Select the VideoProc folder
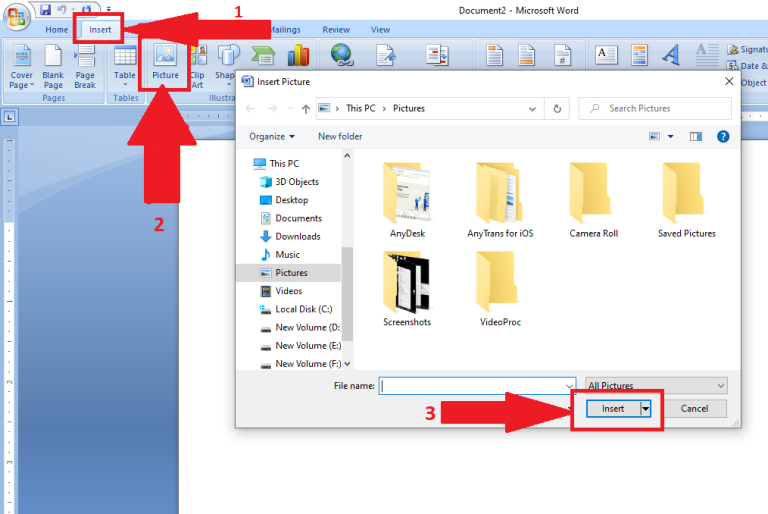 click(x=500, y=289)
